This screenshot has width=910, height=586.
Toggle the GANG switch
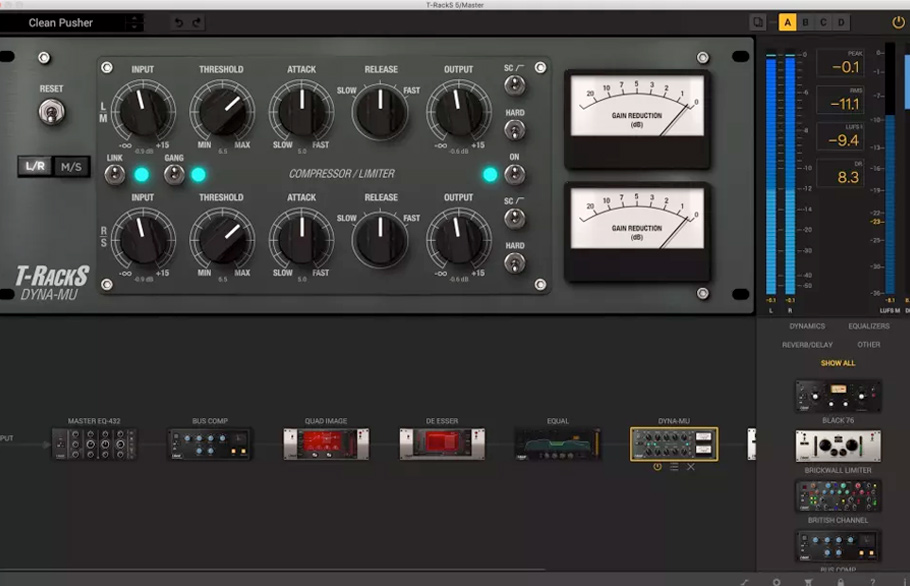(x=174, y=174)
